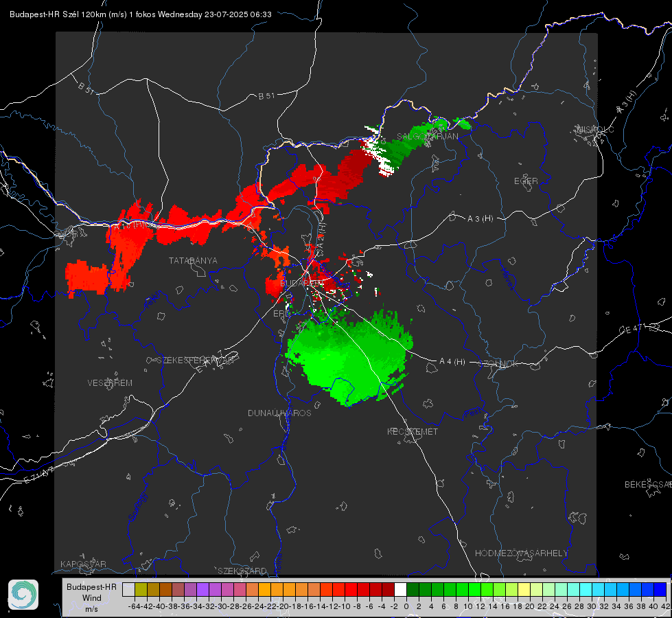
Task: Click the dark green swatch right of white
Action: pos(413,590)
